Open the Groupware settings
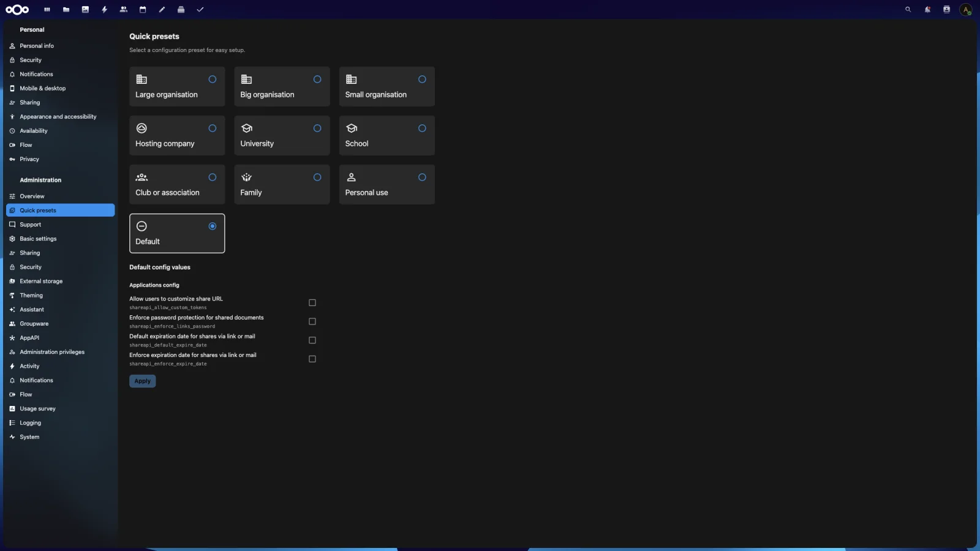Screen dimensions: 980x551 click(x=60, y=324)
